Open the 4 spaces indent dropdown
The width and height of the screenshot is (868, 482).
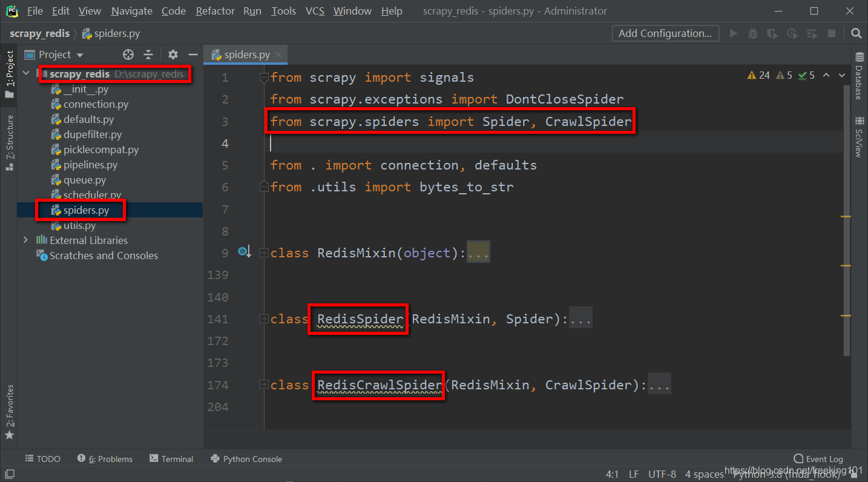pos(704,474)
